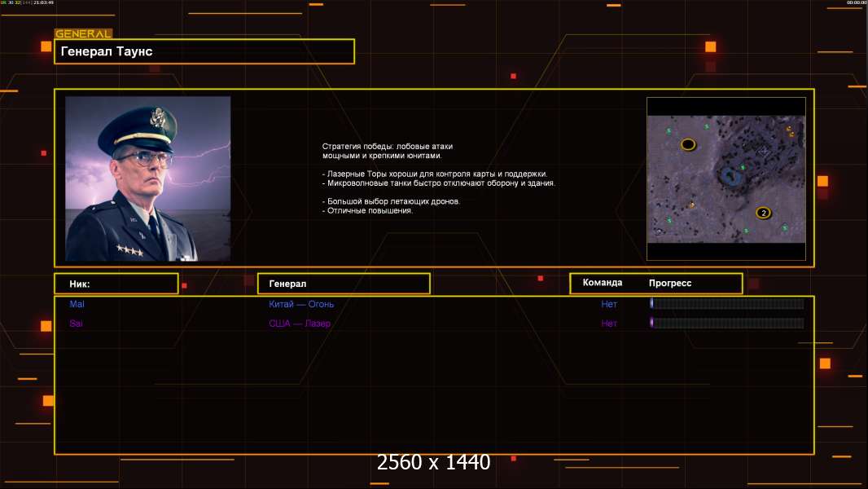Click the strategy description text
Viewport: 868px width, 489px height.
tap(438, 178)
